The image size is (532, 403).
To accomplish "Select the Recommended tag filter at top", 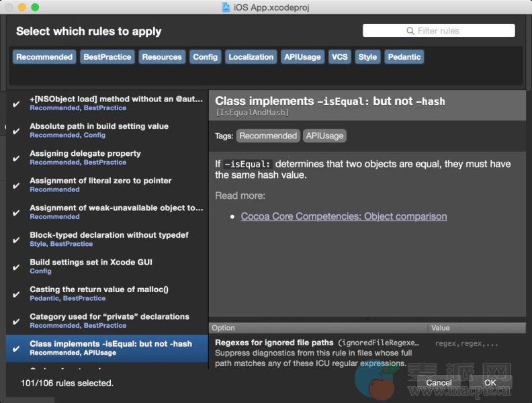I will (x=44, y=57).
